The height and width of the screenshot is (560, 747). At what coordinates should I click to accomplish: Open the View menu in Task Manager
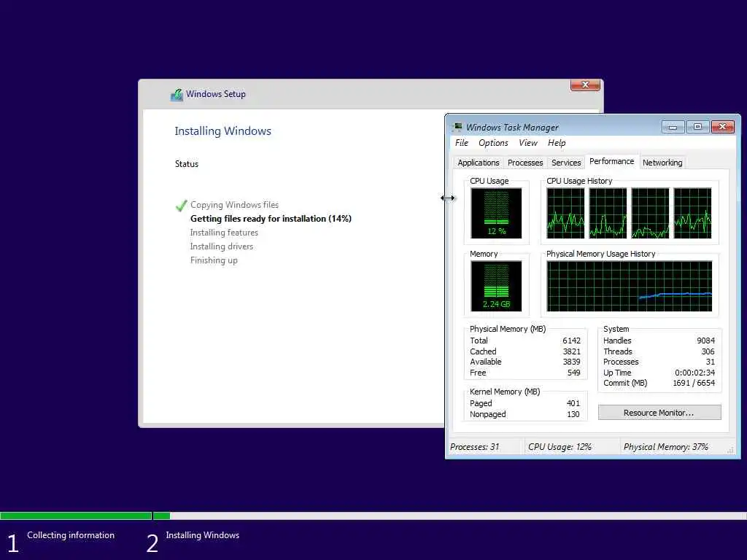click(528, 143)
